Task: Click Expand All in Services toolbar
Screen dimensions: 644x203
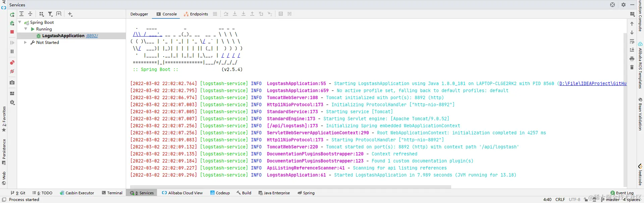Action: pos(21,14)
